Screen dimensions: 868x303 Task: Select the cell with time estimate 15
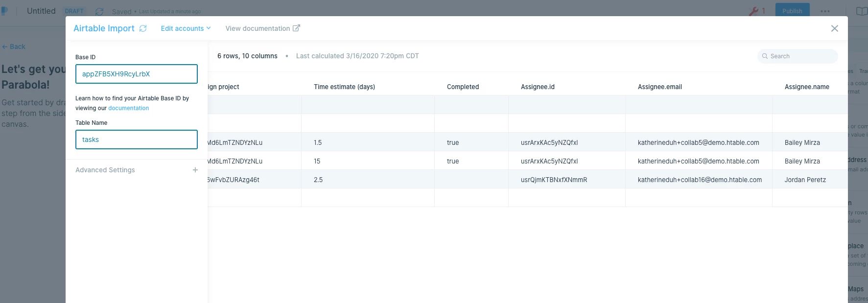point(368,161)
